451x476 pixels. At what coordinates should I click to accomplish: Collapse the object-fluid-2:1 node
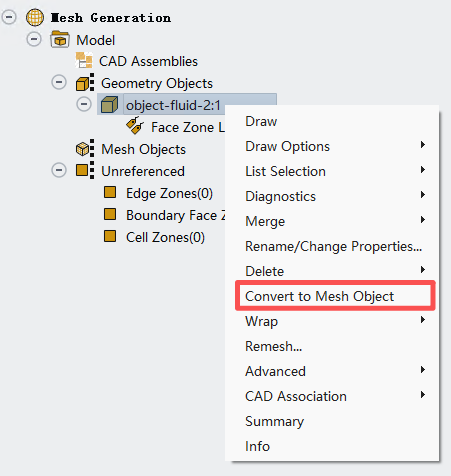(x=84, y=104)
